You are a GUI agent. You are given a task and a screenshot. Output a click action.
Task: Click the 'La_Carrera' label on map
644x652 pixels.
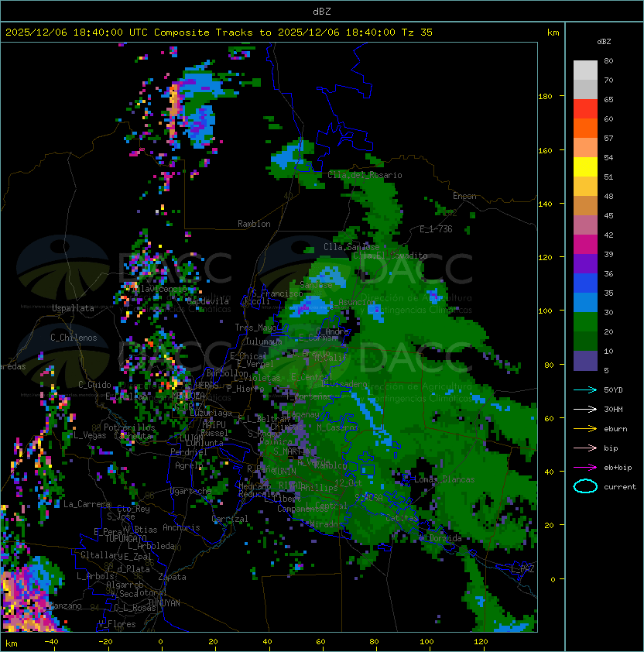pyautogui.click(x=87, y=504)
